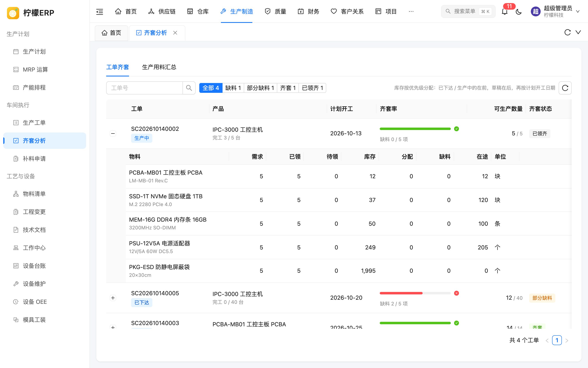Screen dimensions: 588x368
Task: Refresh the kitting table with the reload button
Action: (565, 88)
